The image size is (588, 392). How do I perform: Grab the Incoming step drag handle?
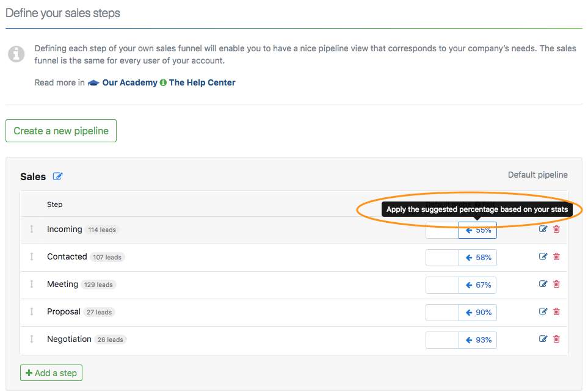click(x=32, y=230)
